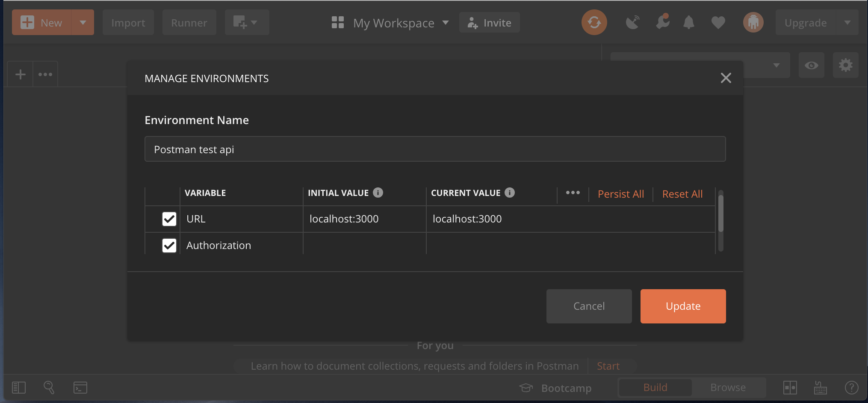Toggle the sidebar icon in status bar
Viewport: 868px width, 403px height.
[x=19, y=388]
